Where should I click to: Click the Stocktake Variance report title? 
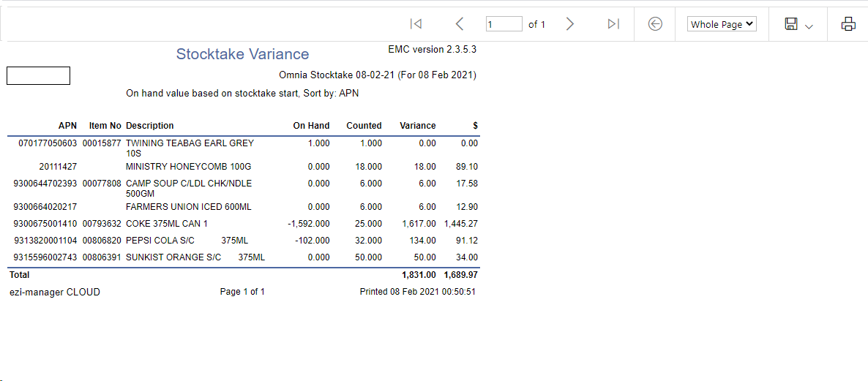242,54
